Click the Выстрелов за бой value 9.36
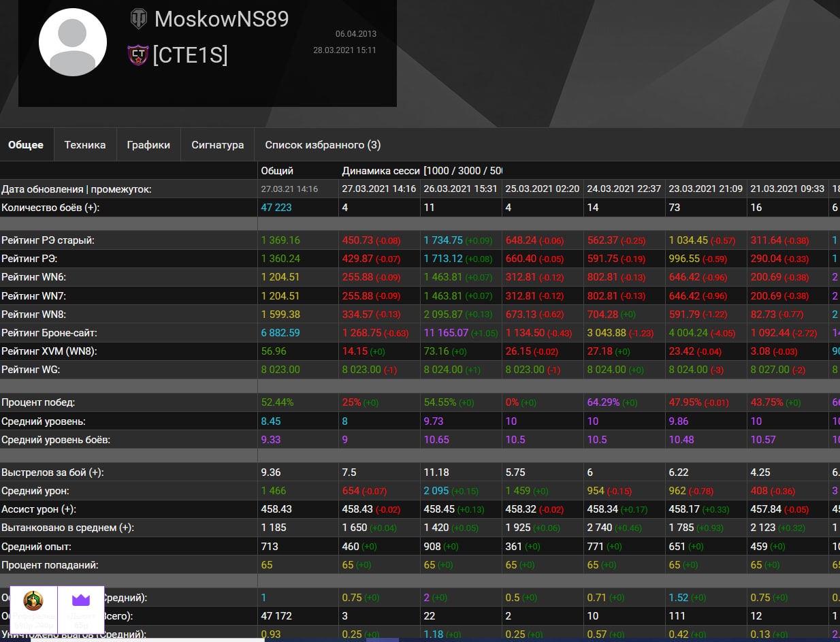This screenshot has width=840, height=642. (271, 472)
